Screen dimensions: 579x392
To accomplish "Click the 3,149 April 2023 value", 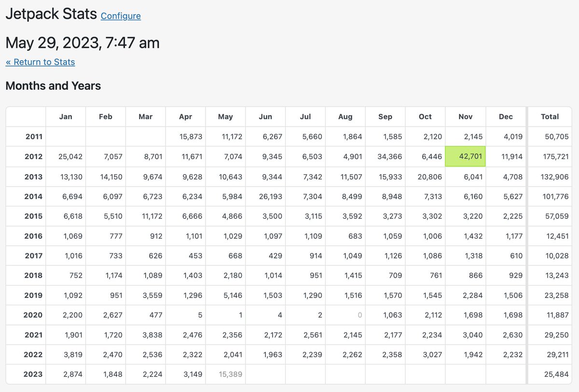I will coord(193,374).
